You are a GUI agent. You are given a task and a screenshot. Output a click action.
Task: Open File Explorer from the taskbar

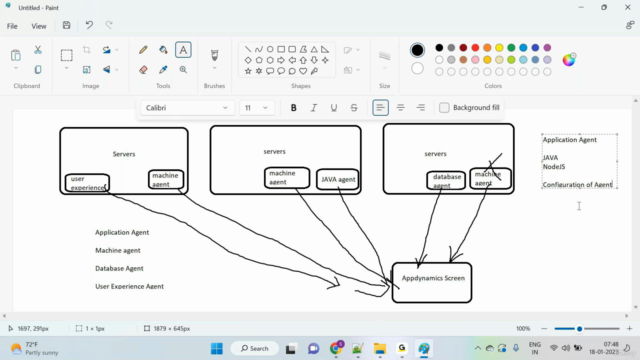[x=380, y=349]
